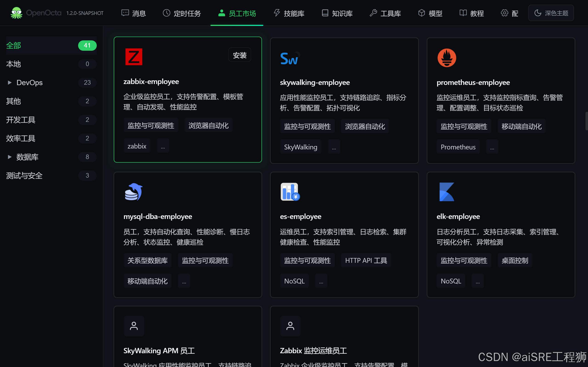This screenshot has width=588, height=367.
Task: Expand hidden tags on elk-employee card
Action: point(478,281)
